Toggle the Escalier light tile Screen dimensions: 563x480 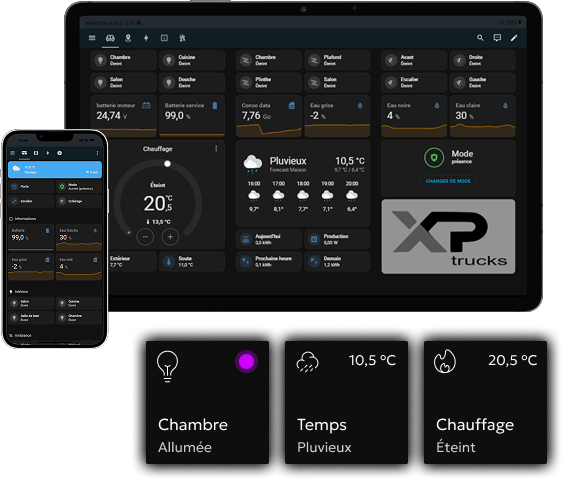pos(414,82)
